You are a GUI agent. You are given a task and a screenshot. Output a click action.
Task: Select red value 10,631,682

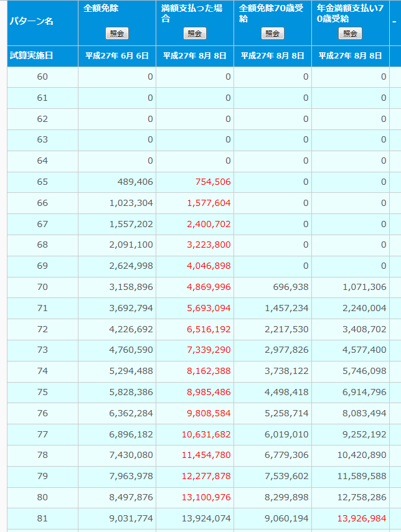tap(206, 434)
